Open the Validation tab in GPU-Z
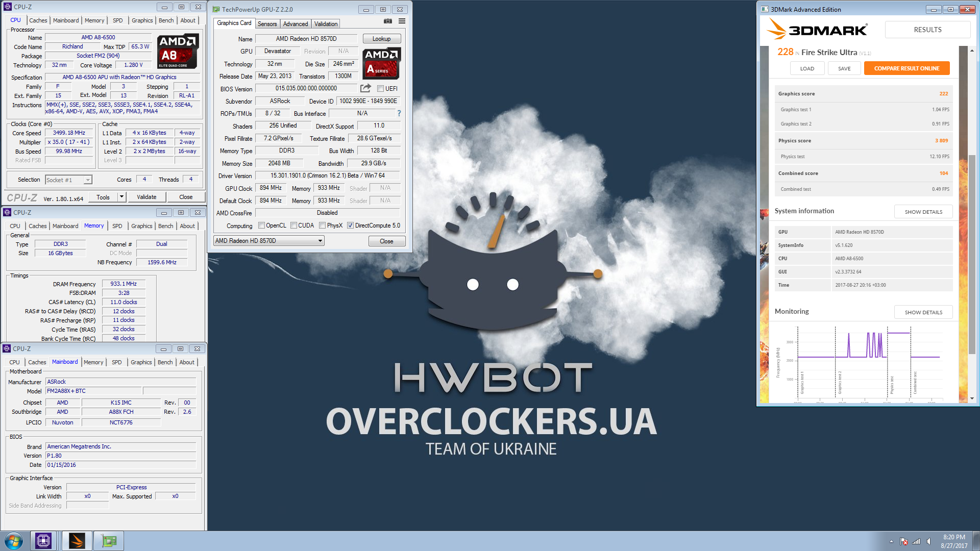 point(326,24)
